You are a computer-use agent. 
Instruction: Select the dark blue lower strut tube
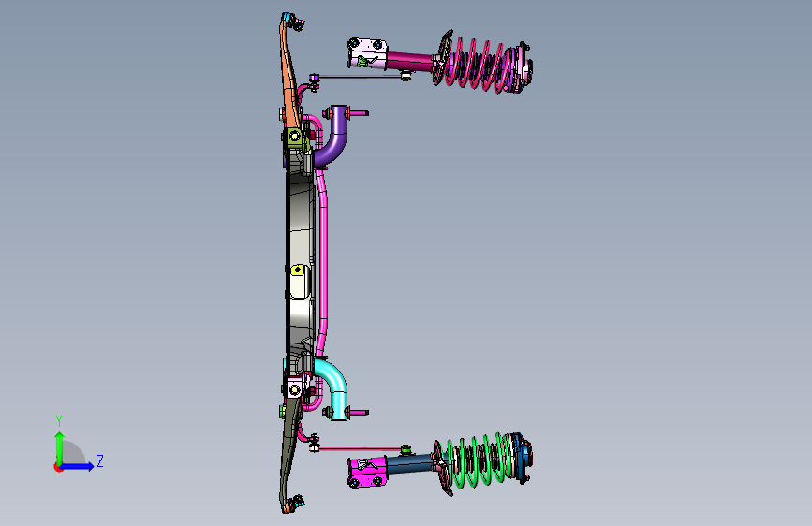[410, 464]
